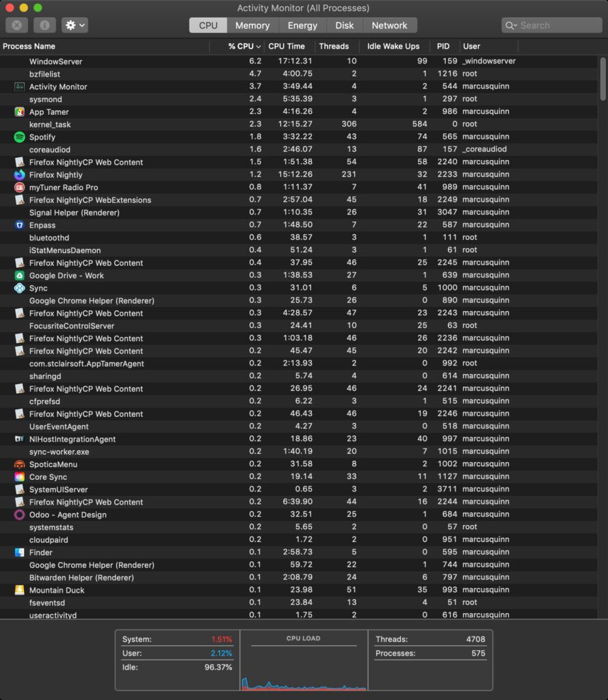Select the com.stclairsoft.AppTamerAgent row

[298, 364]
